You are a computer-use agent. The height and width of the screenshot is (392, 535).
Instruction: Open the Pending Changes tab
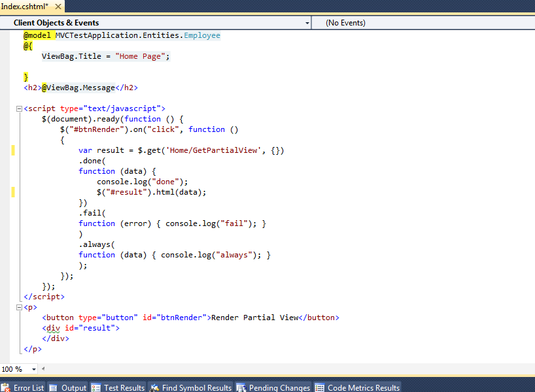point(273,387)
